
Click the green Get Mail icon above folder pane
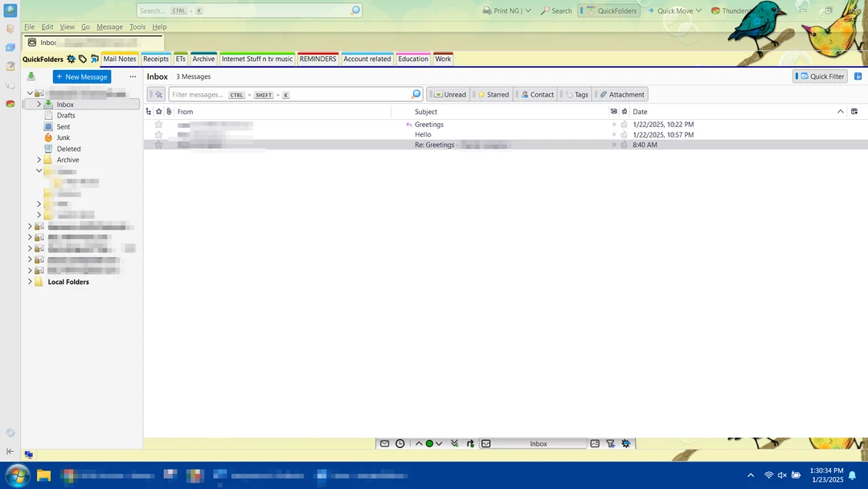[31, 76]
